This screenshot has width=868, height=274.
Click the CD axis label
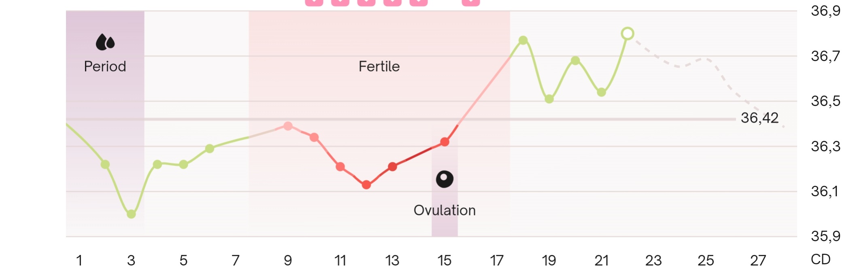tap(821, 259)
